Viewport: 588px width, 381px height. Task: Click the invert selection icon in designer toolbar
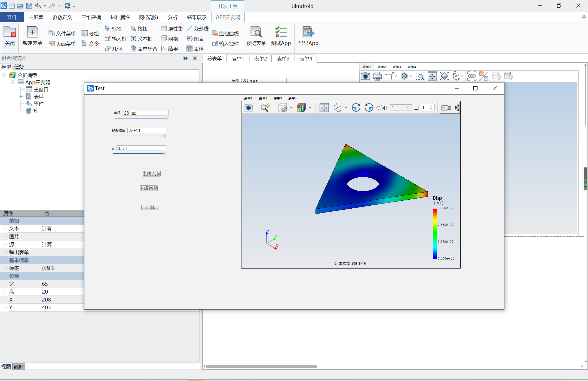point(484,76)
